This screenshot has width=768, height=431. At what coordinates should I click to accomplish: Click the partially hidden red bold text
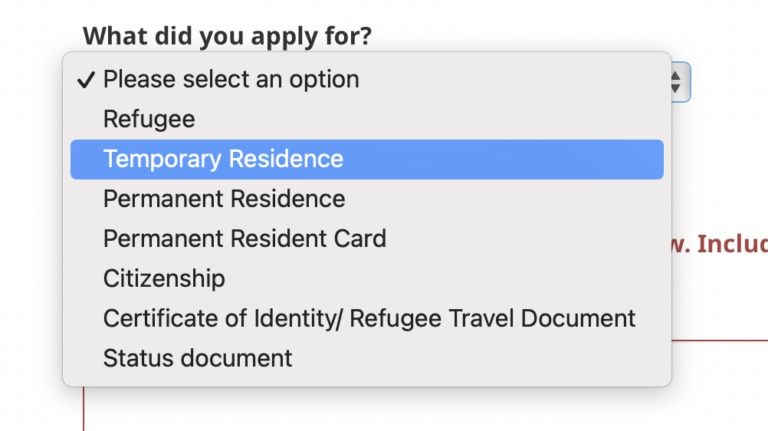[x=717, y=243]
